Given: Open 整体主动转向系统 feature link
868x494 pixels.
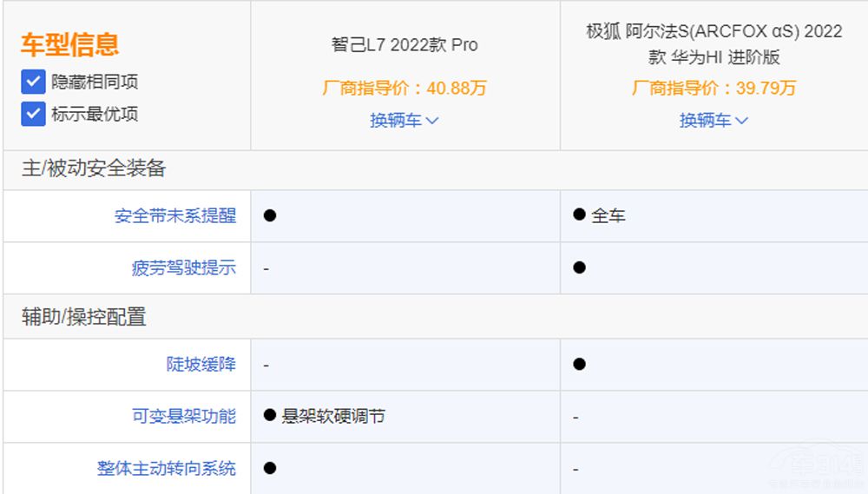Looking at the screenshot, I should click(167, 469).
